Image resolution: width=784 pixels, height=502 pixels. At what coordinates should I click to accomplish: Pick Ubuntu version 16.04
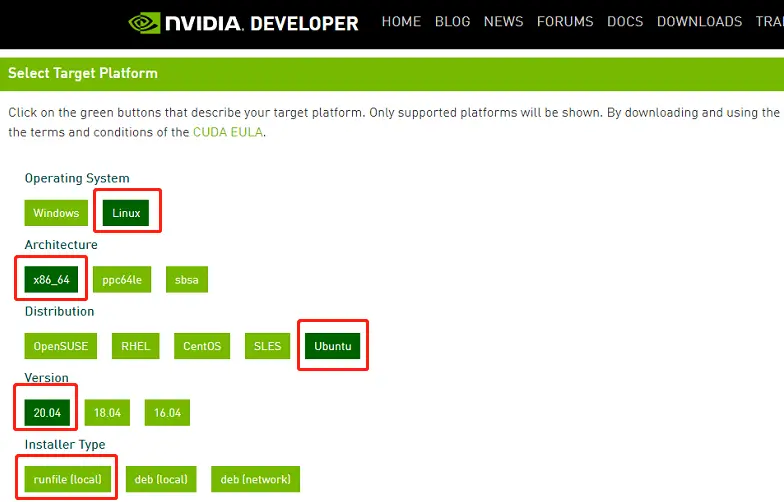[167, 412]
